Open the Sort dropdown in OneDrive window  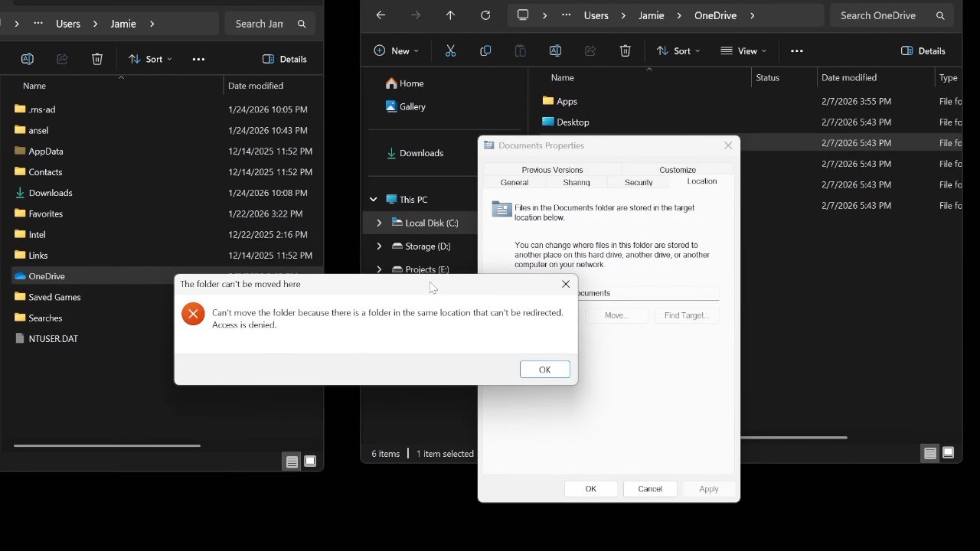(678, 51)
